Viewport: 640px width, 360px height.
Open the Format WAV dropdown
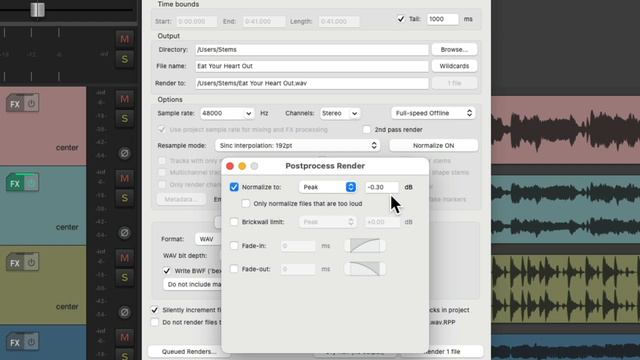tap(209, 239)
